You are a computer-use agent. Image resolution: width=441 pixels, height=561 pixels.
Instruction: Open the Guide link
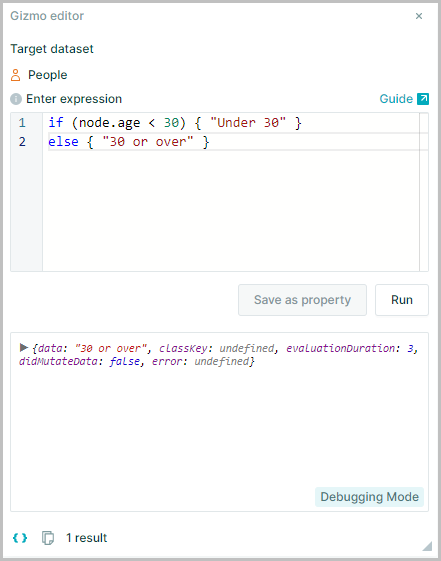pos(396,99)
